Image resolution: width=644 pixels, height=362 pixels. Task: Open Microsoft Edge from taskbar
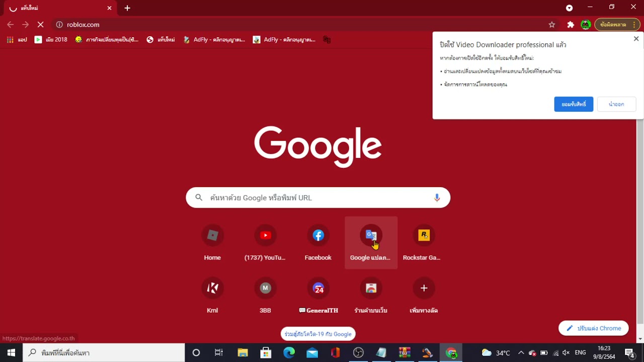289,352
